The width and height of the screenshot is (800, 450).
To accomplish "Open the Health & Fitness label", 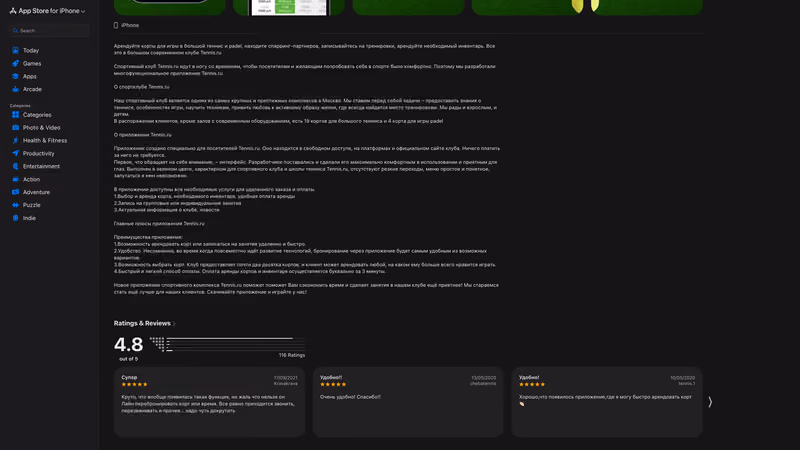I will [x=45, y=140].
